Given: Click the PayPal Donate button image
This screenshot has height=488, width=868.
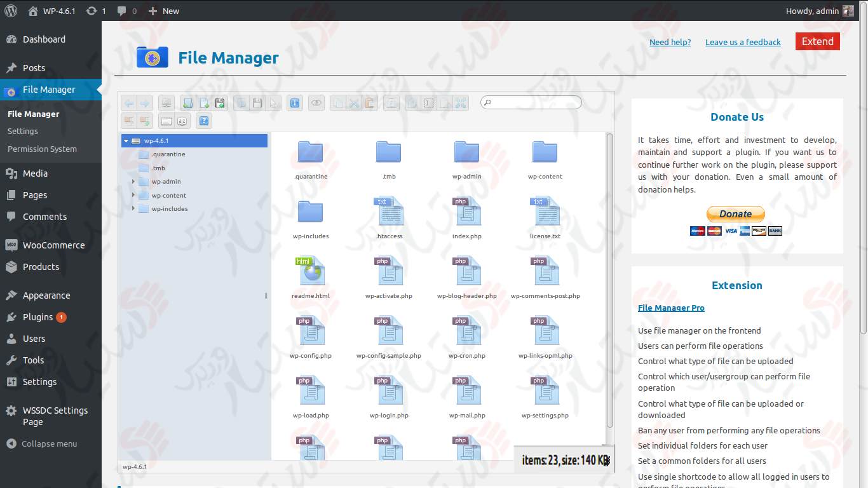Looking at the screenshot, I should point(735,214).
